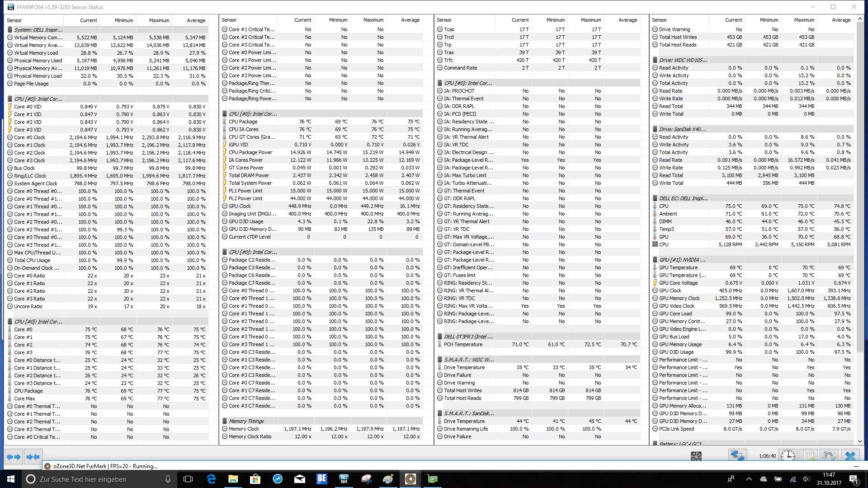Open sensor settings via the gear icon
The height and width of the screenshot is (488, 868).
click(x=829, y=456)
